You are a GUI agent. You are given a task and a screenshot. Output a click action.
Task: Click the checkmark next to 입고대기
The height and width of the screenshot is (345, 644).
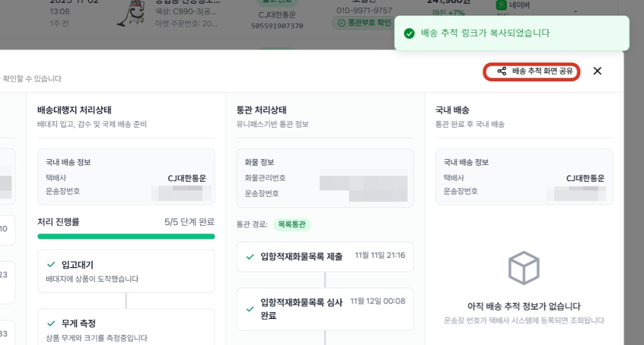pos(51,264)
